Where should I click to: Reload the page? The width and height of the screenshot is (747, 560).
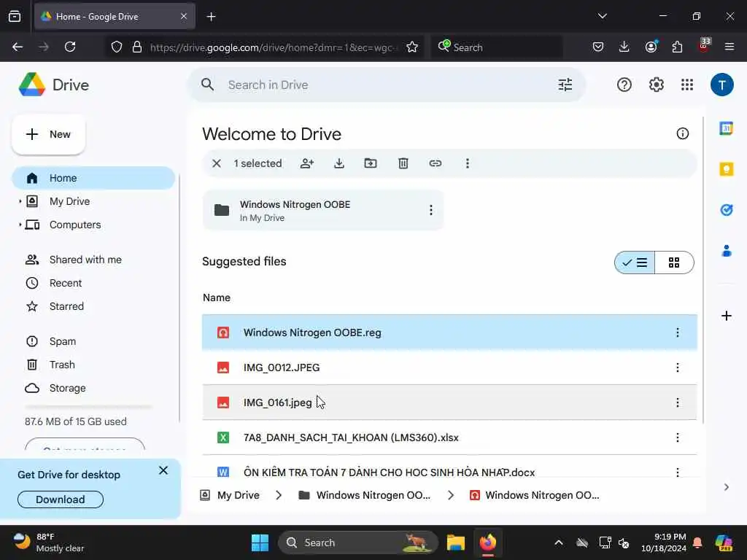click(70, 47)
